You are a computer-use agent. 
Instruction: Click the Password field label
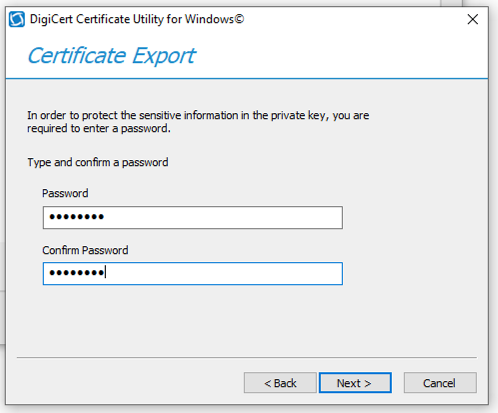pos(65,193)
